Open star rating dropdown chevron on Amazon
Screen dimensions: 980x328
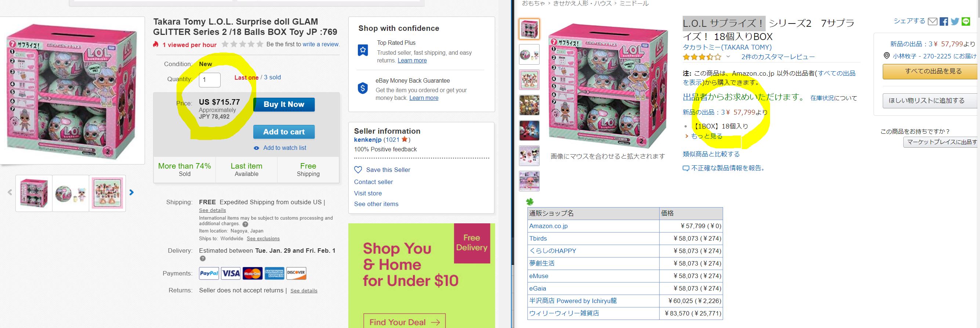coord(728,57)
